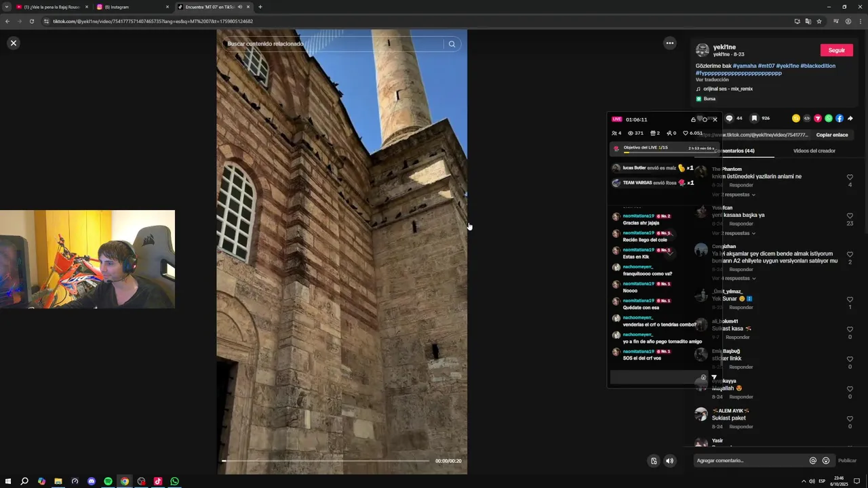Click 'Ver traducción' under the caption

pyautogui.click(x=712, y=80)
